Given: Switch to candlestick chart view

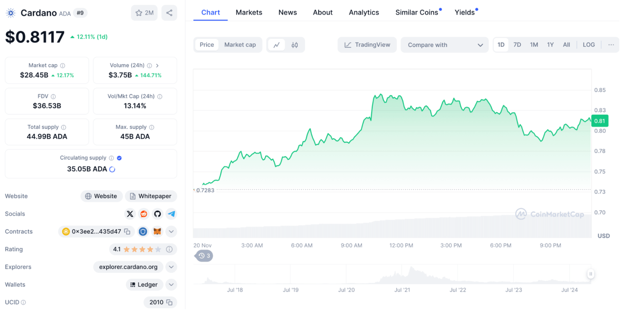Looking at the screenshot, I should tap(295, 45).
